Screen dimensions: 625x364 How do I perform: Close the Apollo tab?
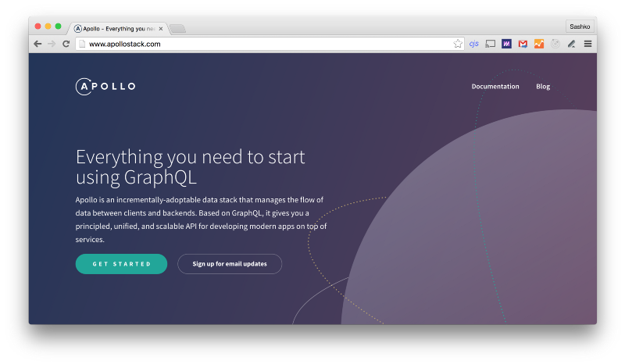click(161, 29)
